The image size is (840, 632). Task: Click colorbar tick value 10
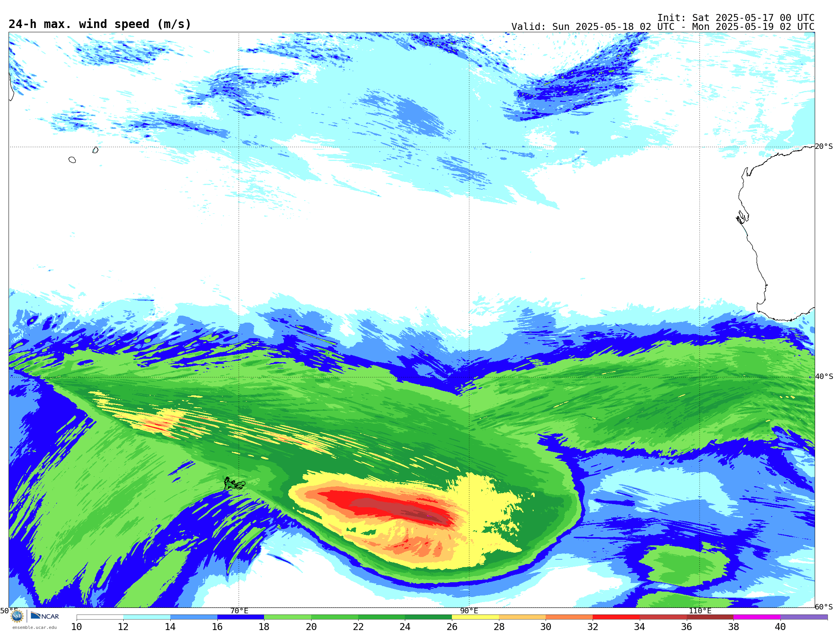tap(77, 627)
